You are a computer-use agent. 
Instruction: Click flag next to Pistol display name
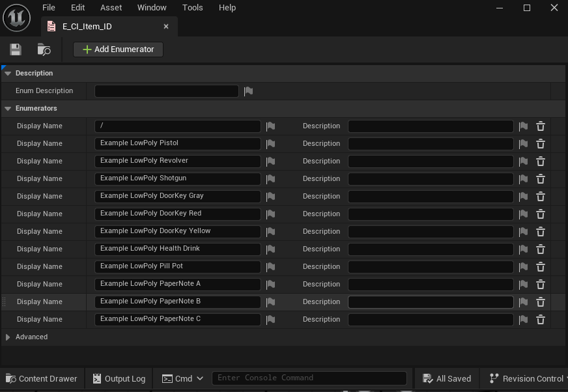pos(270,144)
